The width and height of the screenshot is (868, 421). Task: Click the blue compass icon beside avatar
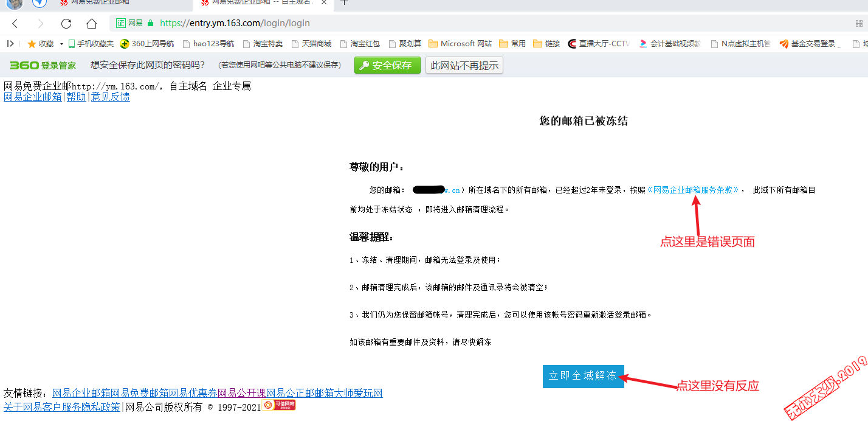pos(40,3)
